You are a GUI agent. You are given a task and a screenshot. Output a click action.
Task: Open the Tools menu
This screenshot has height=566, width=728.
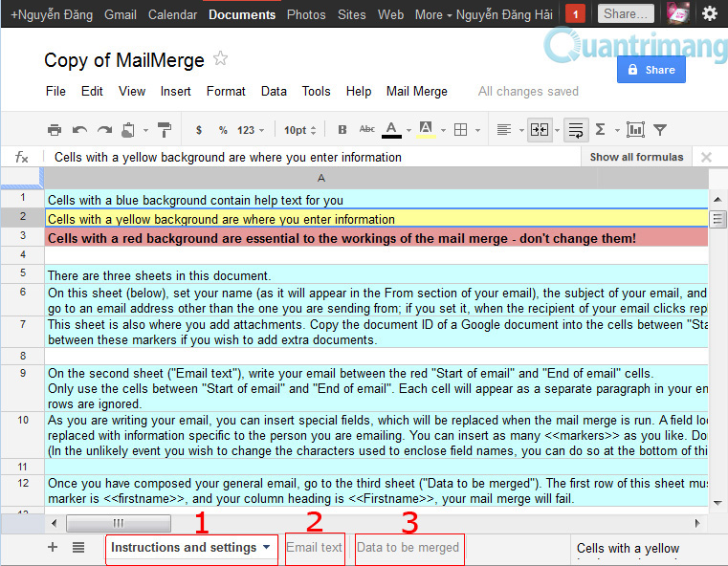[317, 92]
